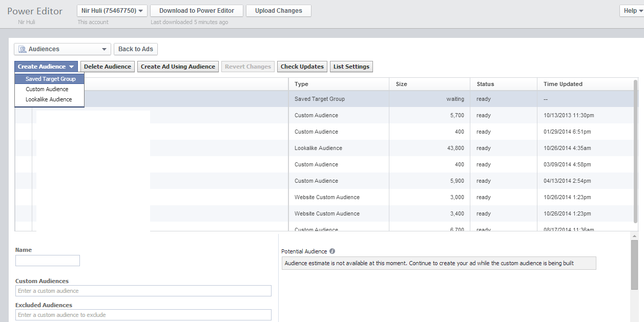644x322 pixels.
Task: Expand the Audiences view dropdown
Action: point(63,49)
